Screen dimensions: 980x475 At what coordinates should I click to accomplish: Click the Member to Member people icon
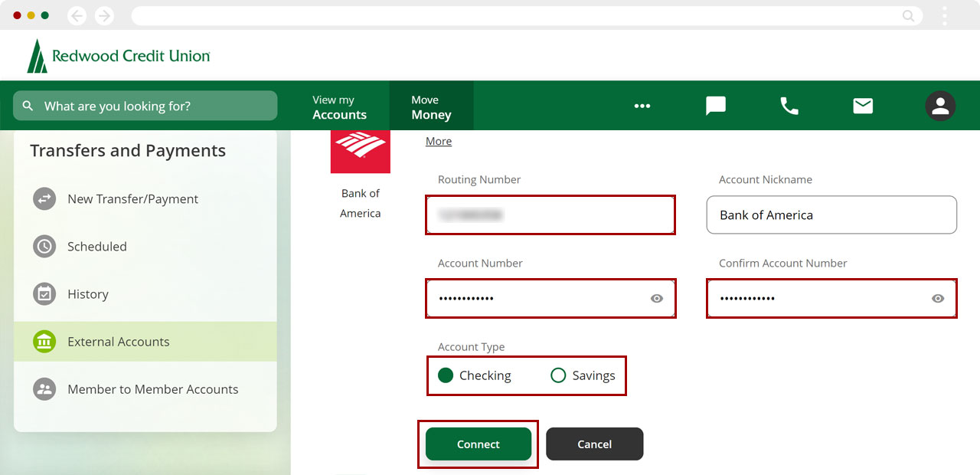click(44, 389)
